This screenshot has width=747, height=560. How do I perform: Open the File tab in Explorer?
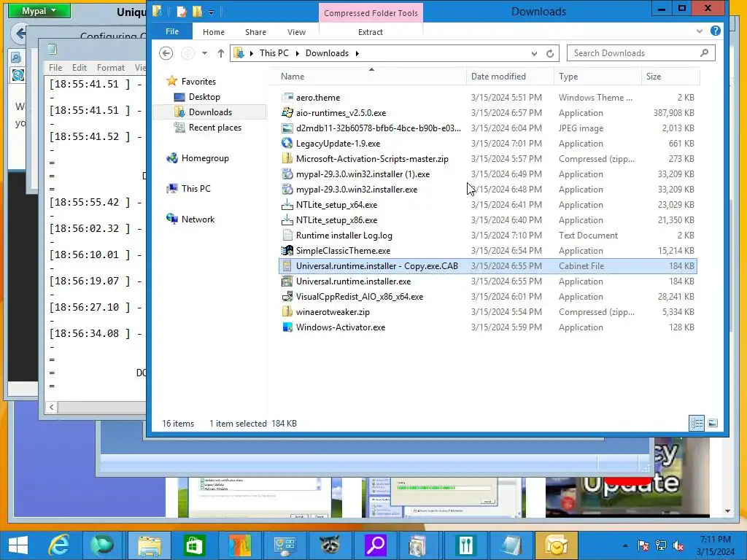coord(172,31)
